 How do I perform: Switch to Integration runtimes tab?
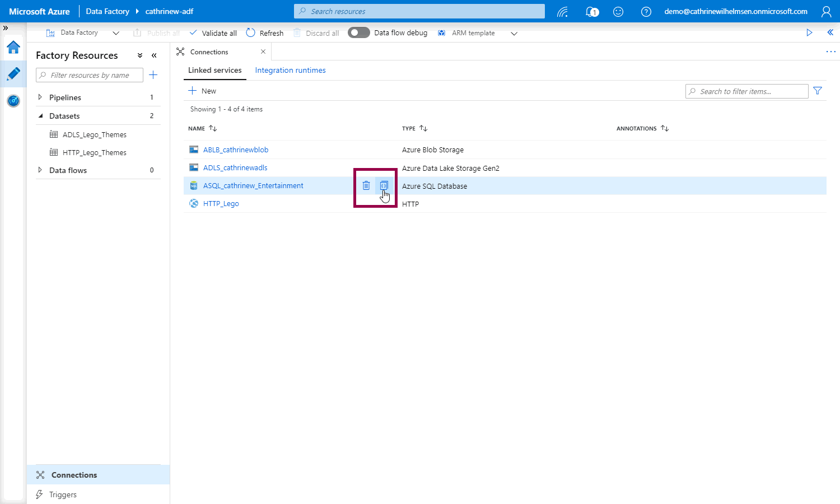(290, 70)
